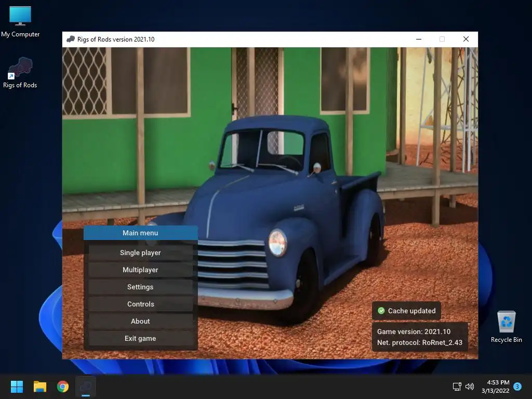
Task: Open the clock showing 4:53 PM
Action: click(495, 387)
